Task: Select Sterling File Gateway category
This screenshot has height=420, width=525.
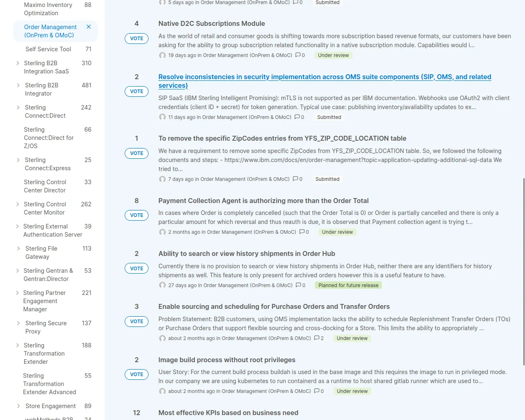Action: (x=41, y=253)
